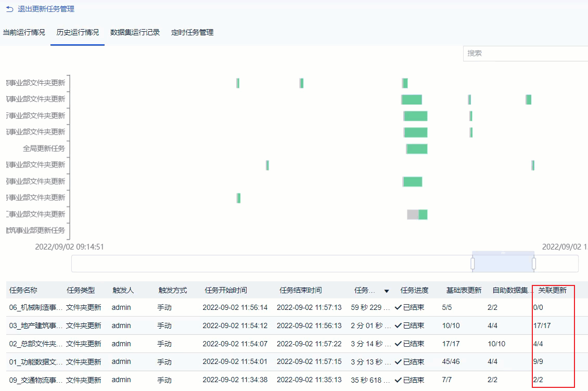Screen dimensions: 588x391
Task: Click 17/17 in 关联更新 column
Action: [x=542, y=325]
